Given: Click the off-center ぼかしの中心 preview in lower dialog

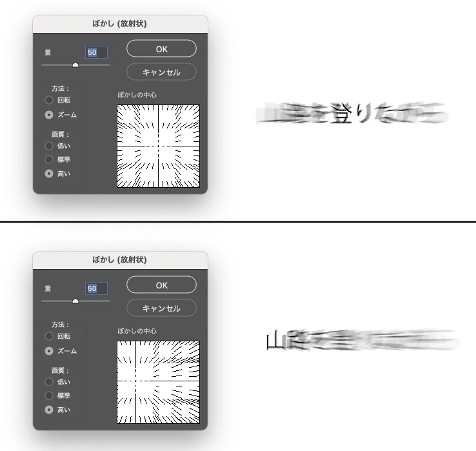Looking at the screenshot, I should point(159,382).
